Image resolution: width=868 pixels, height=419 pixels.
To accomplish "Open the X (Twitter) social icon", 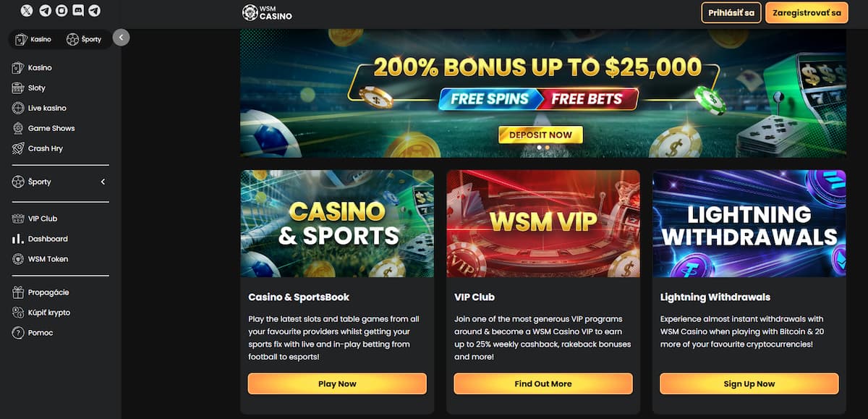I will coord(27,11).
